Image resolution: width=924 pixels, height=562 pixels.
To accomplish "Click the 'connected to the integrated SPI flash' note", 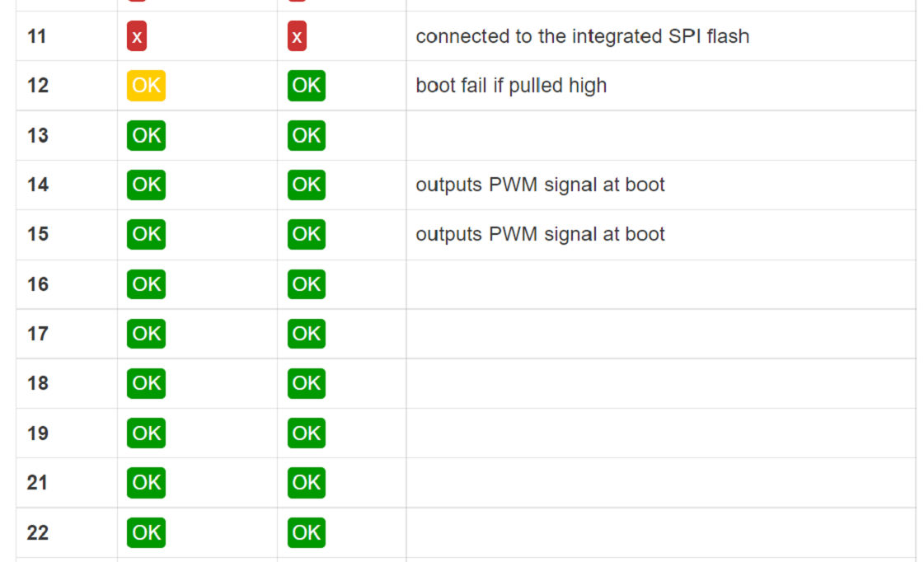I will point(582,36).
